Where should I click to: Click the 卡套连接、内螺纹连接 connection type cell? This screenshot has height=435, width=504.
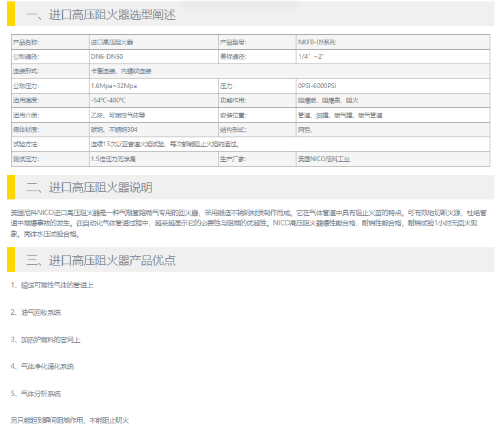(x=122, y=71)
